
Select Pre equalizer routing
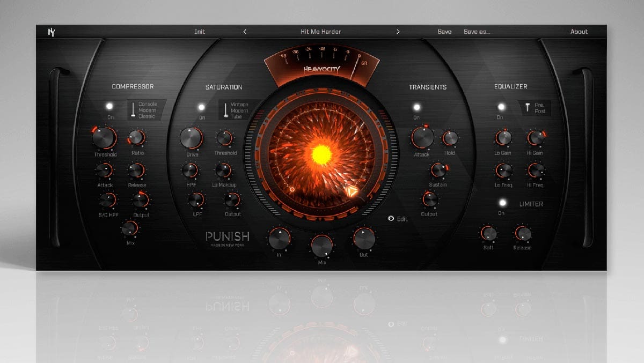click(x=539, y=105)
